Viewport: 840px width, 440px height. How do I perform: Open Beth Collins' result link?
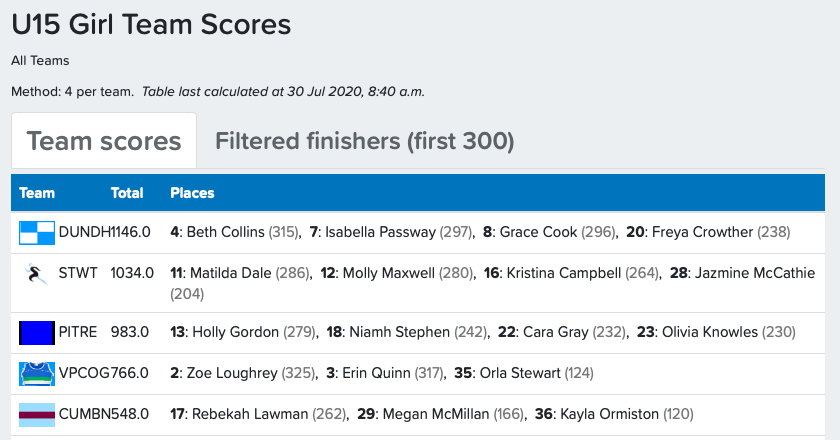tap(225, 232)
